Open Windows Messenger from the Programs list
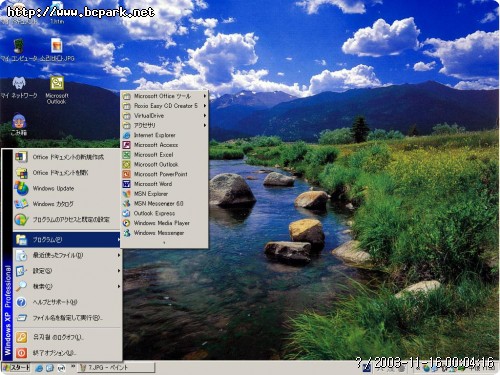The height and width of the screenshot is (375, 500). (164, 233)
